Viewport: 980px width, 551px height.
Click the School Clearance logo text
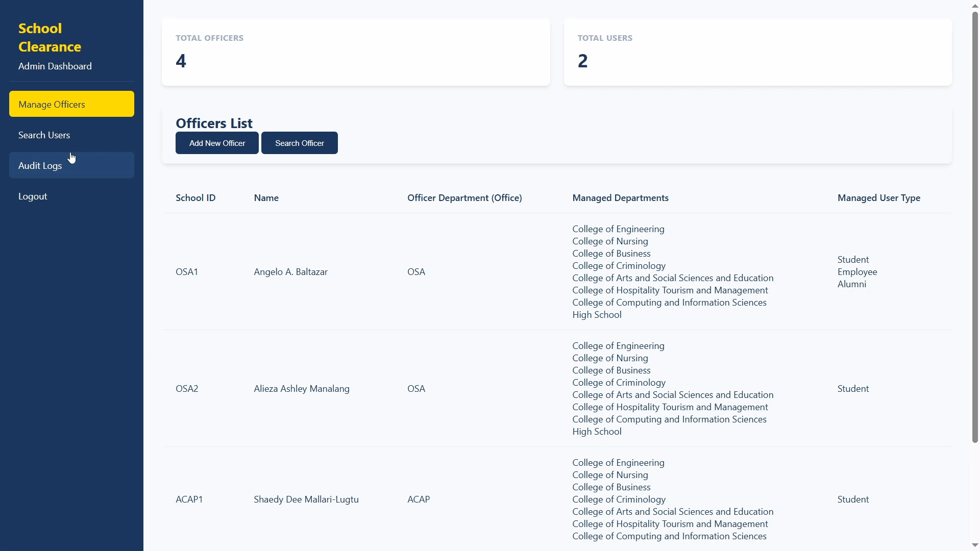[x=50, y=37]
